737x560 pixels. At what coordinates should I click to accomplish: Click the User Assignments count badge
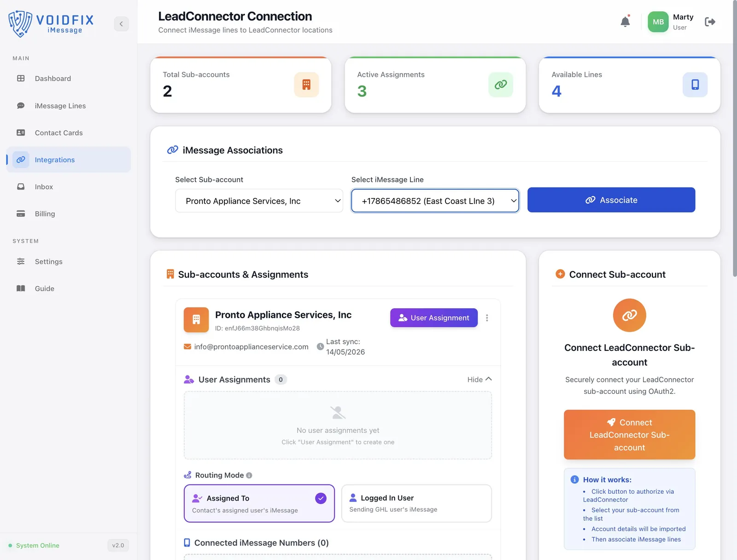click(x=281, y=379)
